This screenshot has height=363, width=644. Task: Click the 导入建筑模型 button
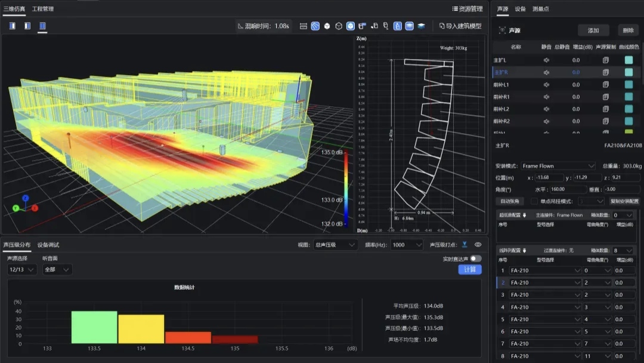[460, 26]
